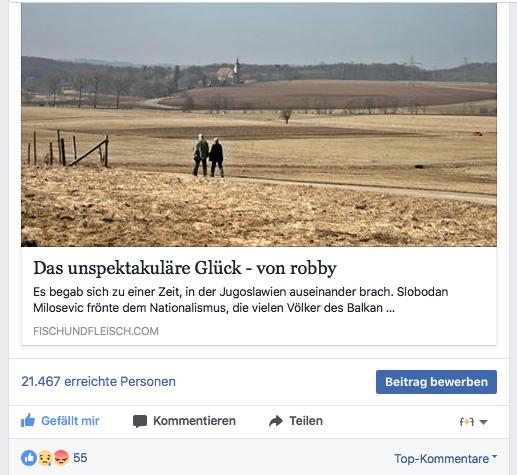Click the FISCHUNDFLEISCH.COM source domain

[x=96, y=331]
